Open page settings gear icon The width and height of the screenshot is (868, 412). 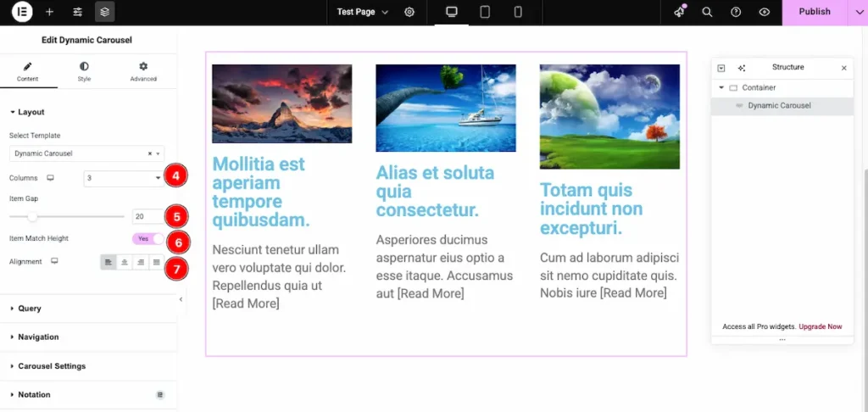409,12
